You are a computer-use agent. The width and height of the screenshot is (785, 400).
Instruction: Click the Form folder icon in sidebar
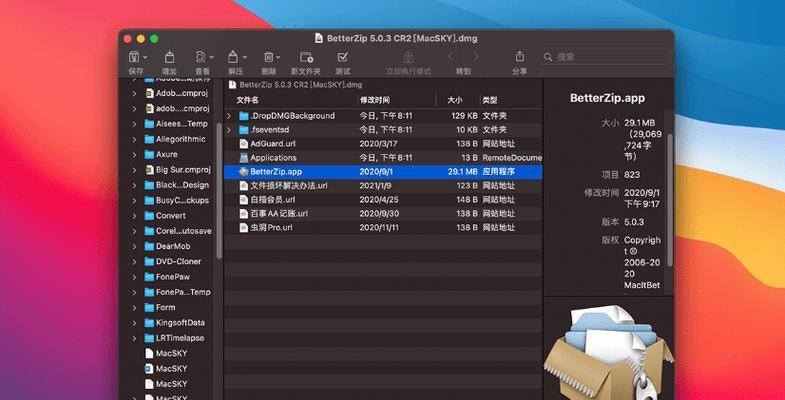tap(149, 307)
